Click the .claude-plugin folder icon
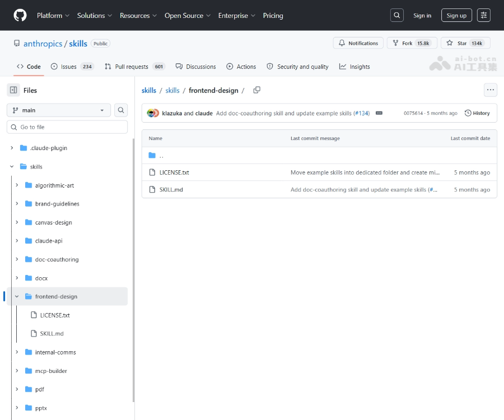Viewport: 504px width, 420px height. 24,148
